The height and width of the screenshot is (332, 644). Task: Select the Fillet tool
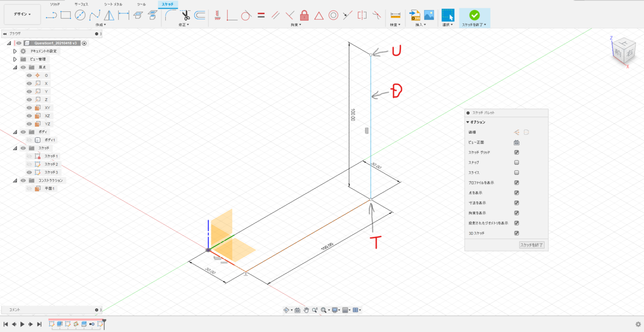pyautogui.click(x=171, y=15)
